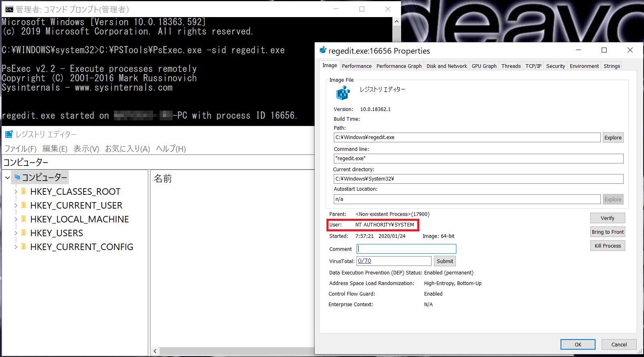This screenshot has width=644, height=357.
Task: Switch to the Performance tab
Action: 357,66
